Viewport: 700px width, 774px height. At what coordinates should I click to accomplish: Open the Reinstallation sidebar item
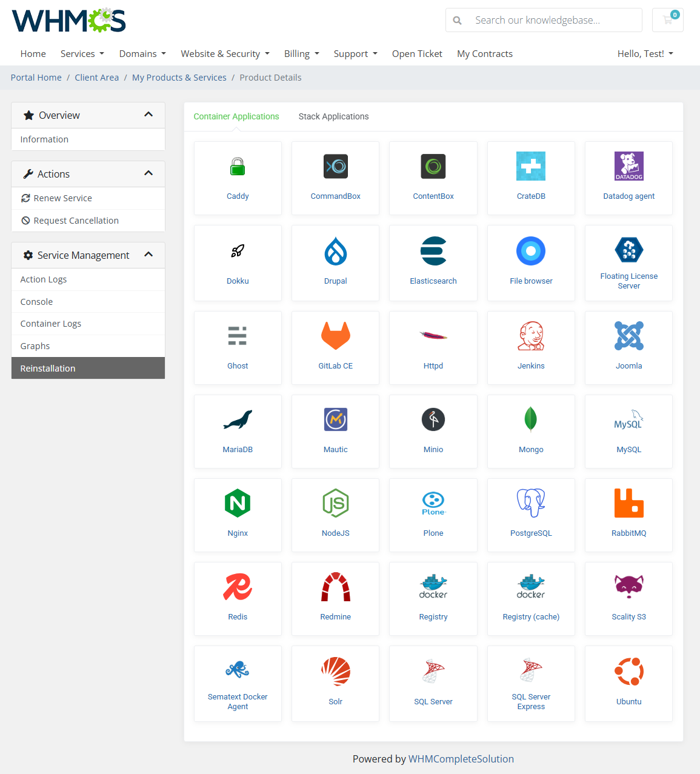88,368
